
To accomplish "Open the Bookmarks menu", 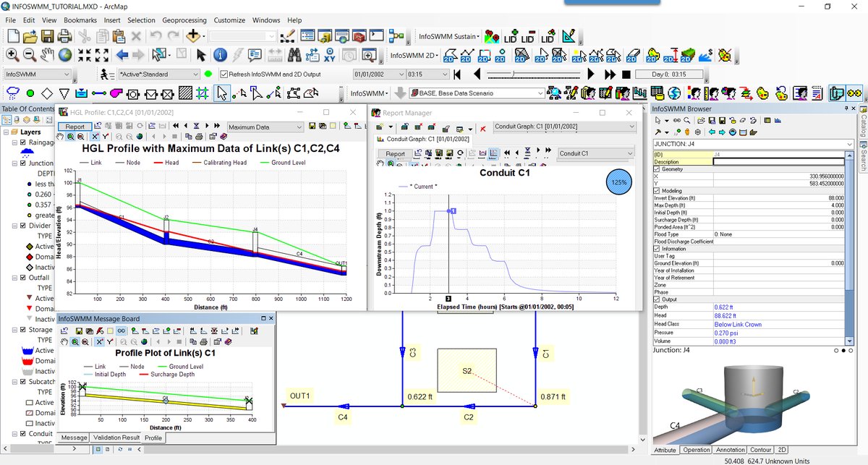I will 80,20.
